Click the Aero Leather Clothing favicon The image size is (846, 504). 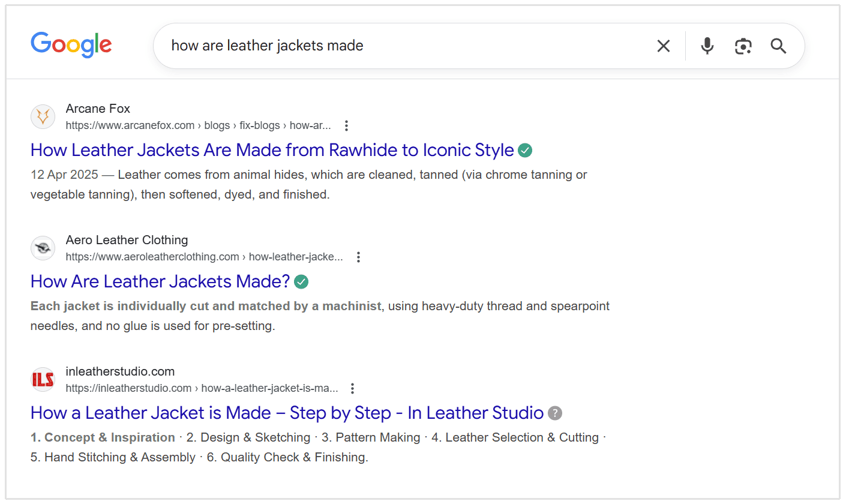pyautogui.click(x=43, y=248)
